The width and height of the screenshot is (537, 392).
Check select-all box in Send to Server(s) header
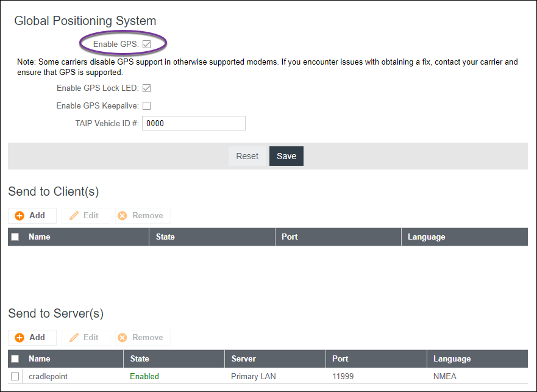pos(15,359)
